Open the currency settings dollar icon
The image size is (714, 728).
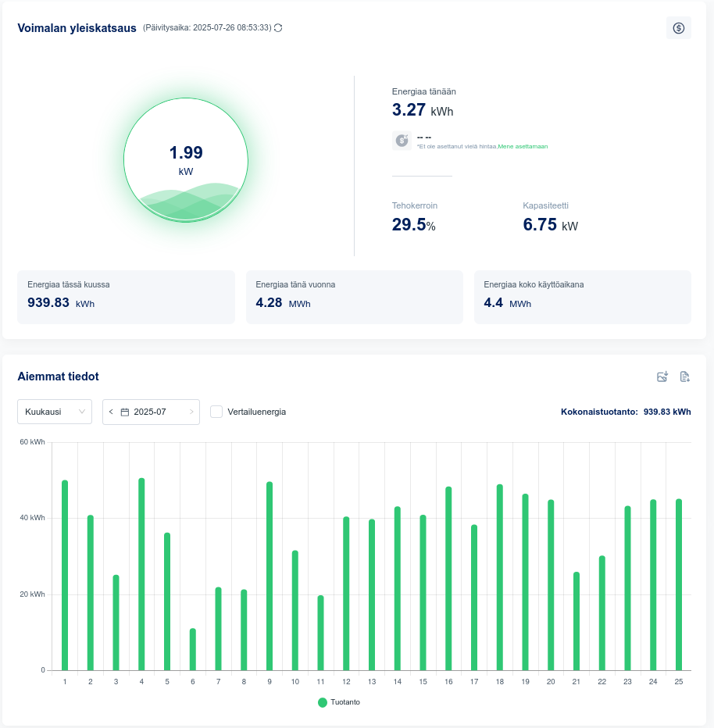(678, 28)
